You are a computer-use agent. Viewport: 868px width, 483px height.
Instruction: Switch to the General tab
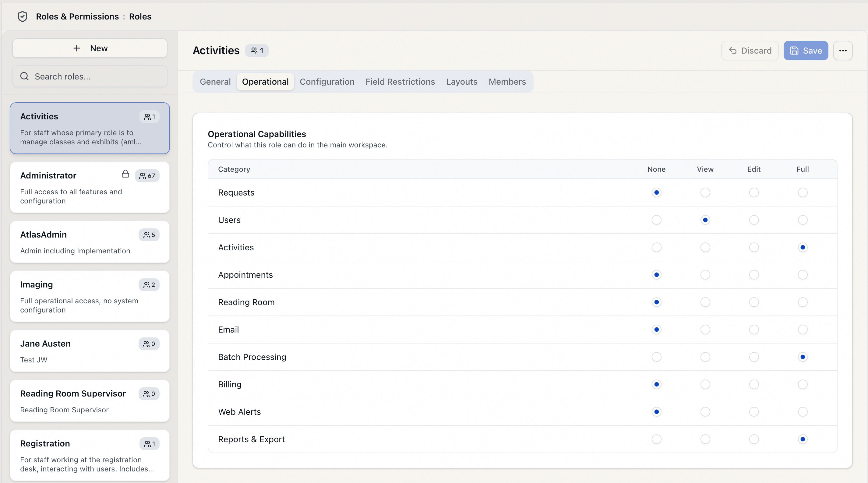(x=215, y=82)
